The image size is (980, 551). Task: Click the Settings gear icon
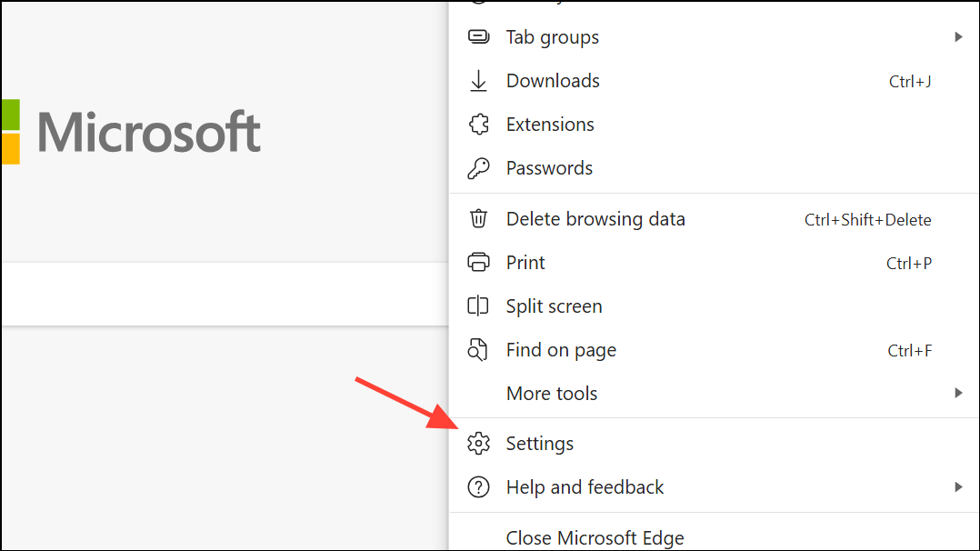pos(479,444)
